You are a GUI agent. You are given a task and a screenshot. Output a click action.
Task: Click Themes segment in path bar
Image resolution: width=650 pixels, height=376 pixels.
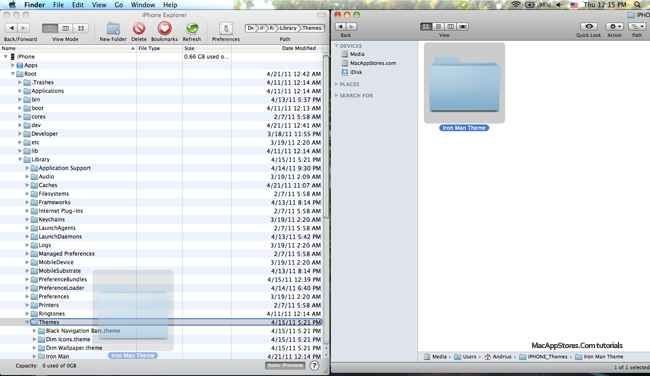tap(311, 28)
